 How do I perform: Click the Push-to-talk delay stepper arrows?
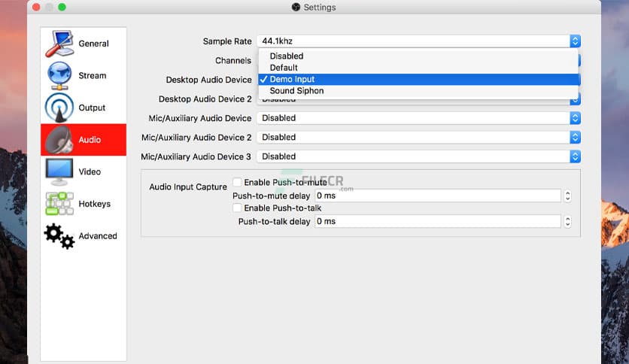pyautogui.click(x=567, y=222)
